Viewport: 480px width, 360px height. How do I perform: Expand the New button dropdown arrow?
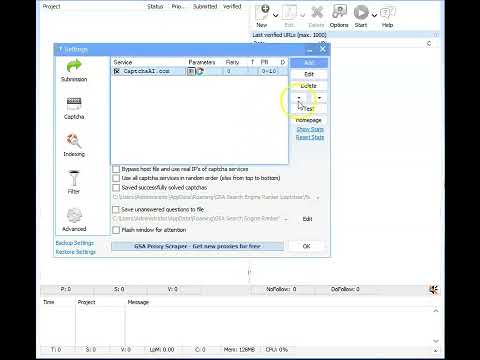[x=276, y=15]
